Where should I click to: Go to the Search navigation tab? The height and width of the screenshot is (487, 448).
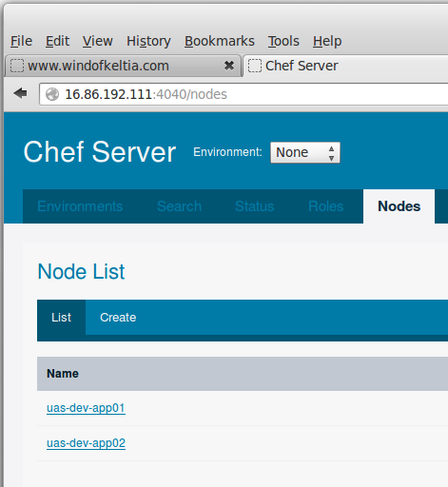[179, 206]
